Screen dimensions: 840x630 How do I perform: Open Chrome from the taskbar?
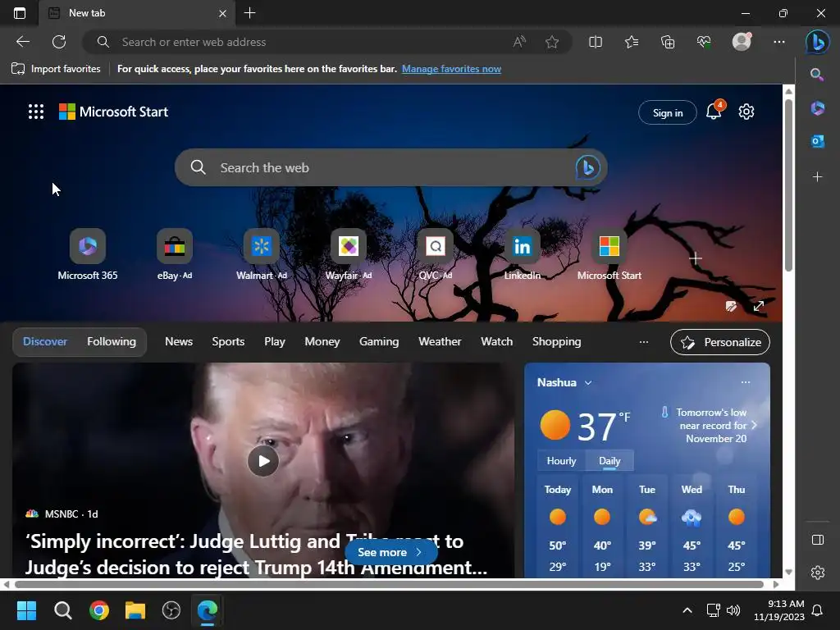pyautogui.click(x=99, y=610)
